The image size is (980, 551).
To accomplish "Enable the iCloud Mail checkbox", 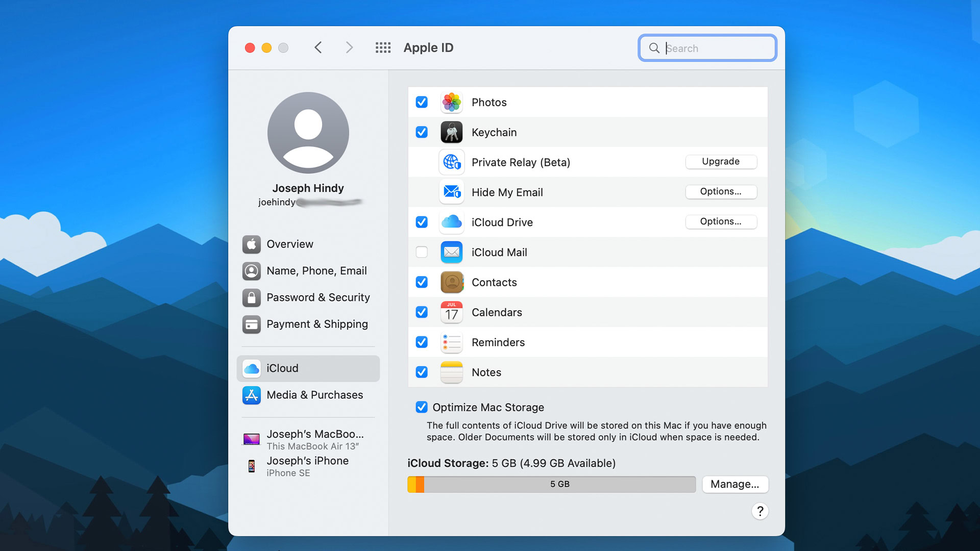I will tap(422, 252).
